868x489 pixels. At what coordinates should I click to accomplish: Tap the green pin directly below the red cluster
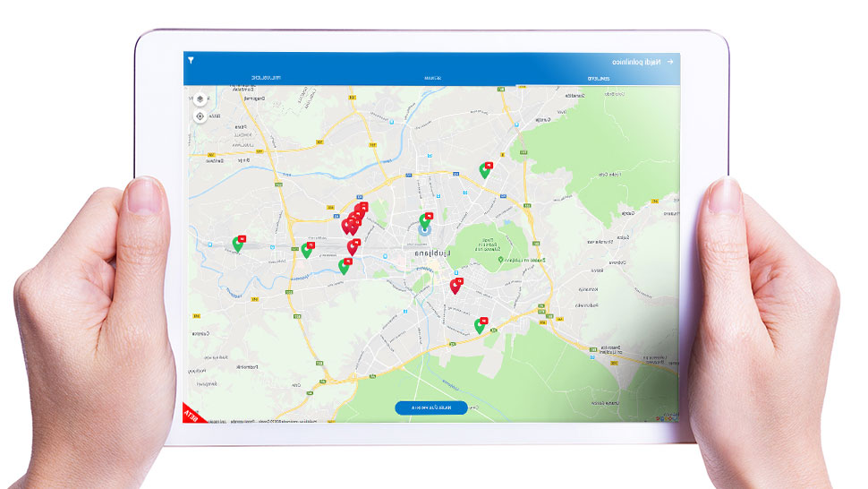pos(344,266)
